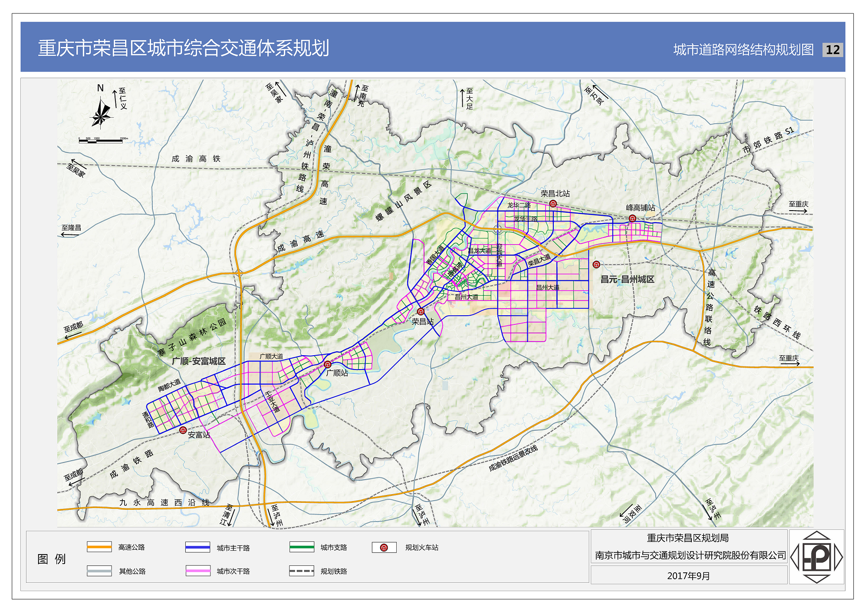868x614 pixels.
Task: Click the 2017年9月 date box
Action: [689, 576]
